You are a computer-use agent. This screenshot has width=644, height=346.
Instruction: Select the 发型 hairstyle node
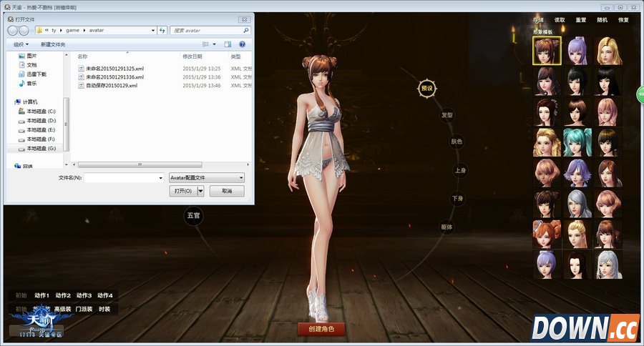point(447,114)
